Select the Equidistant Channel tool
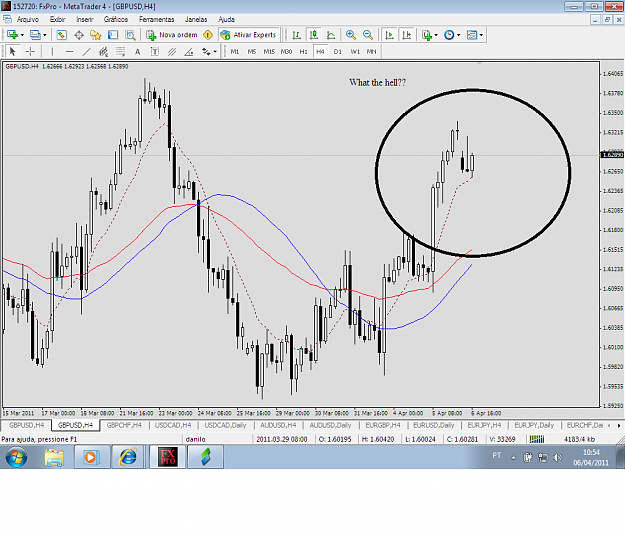Screen dimensions: 625x535 point(103,51)
